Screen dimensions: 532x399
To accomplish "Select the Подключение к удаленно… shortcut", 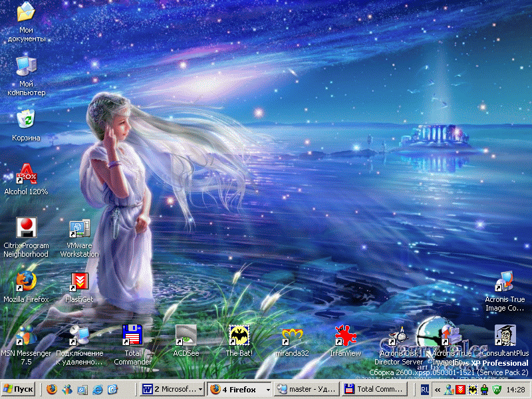I will [79, 335].
